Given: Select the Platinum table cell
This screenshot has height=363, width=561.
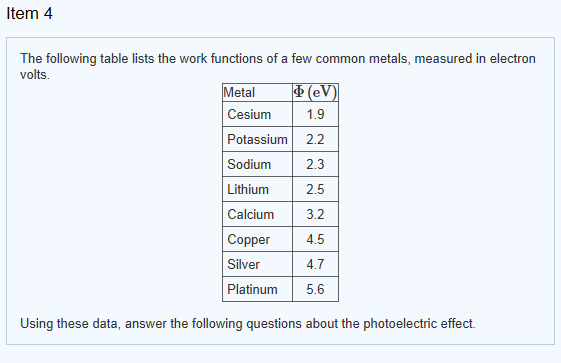Looking at the screenshot, I should 257,289.
